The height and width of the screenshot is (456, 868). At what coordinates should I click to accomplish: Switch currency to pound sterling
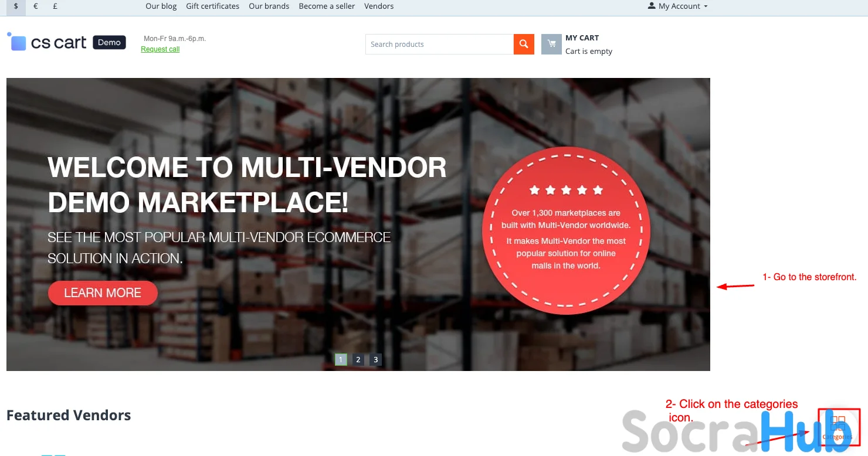55,6
